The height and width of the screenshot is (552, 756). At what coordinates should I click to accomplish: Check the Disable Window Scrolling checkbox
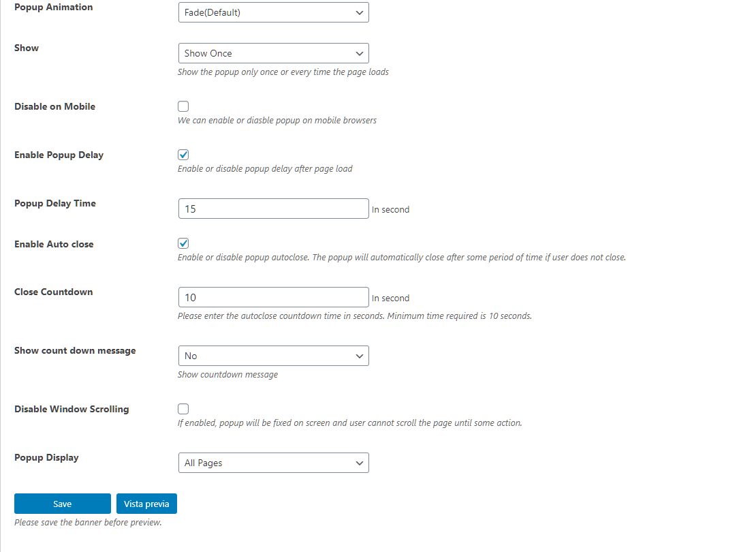[183, 409]
